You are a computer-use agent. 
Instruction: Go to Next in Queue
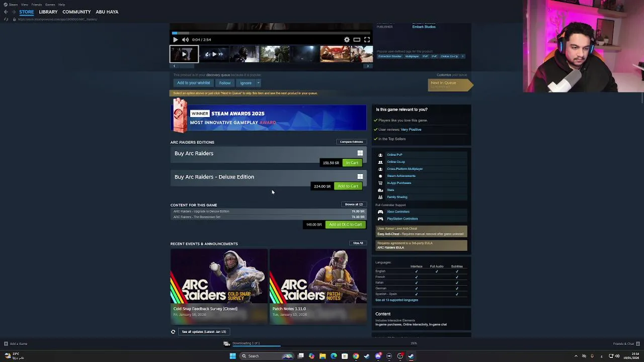coord(449,84)
